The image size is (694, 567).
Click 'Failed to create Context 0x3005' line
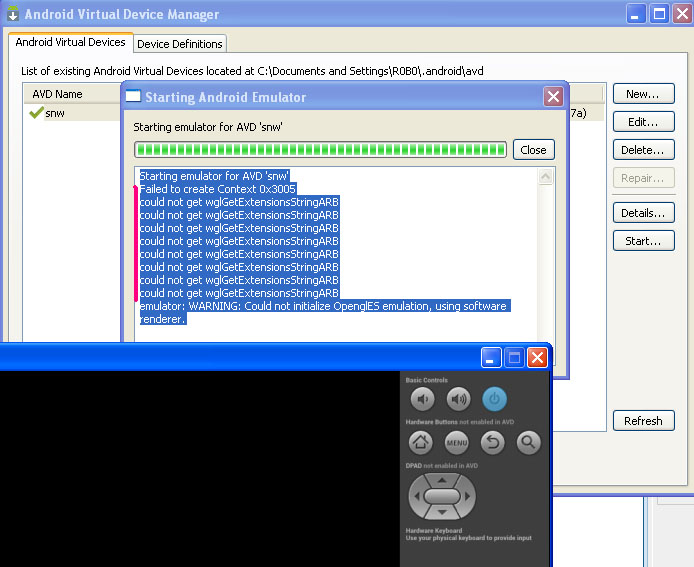tap(217, 189)
